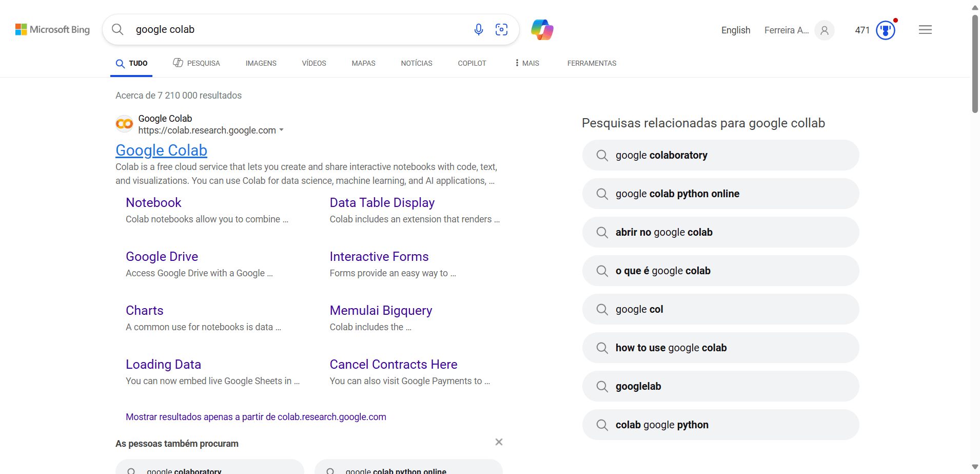Open Copilot colorful icon beside search box

tap(542, 30)
